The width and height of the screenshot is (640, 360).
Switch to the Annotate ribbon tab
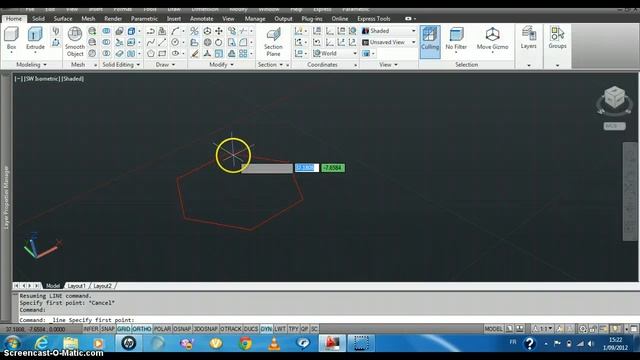[202, 19]
